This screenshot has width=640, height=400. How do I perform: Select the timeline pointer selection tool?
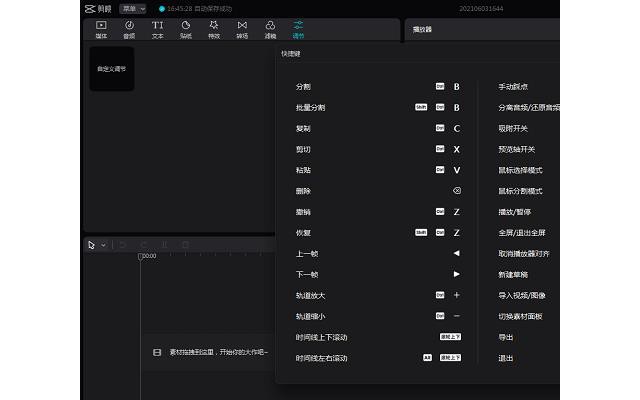pos(91,245)
